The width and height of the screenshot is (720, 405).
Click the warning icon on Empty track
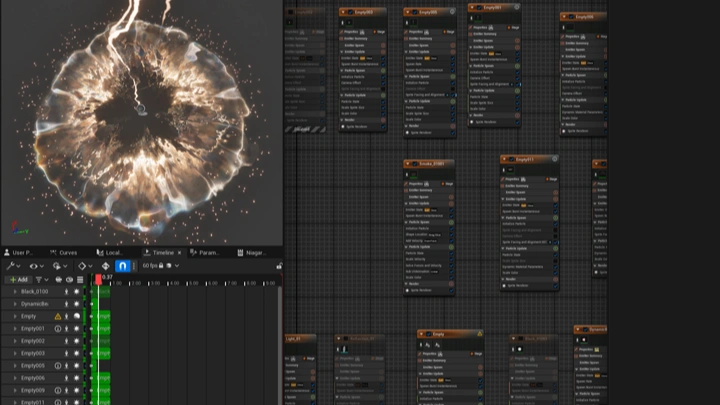[x=57, y=316]
